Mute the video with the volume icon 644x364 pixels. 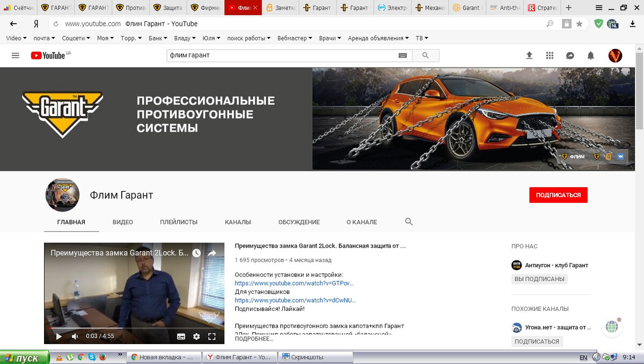tap(74, 336)
